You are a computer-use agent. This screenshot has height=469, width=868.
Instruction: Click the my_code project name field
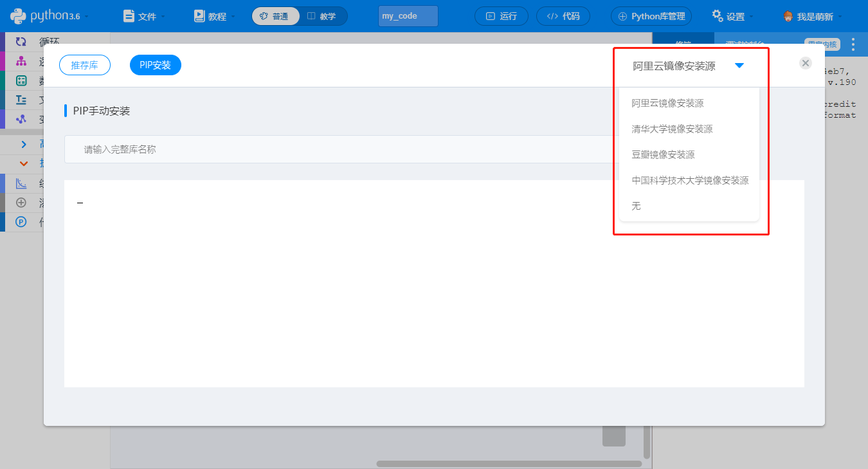pos(408,16)
